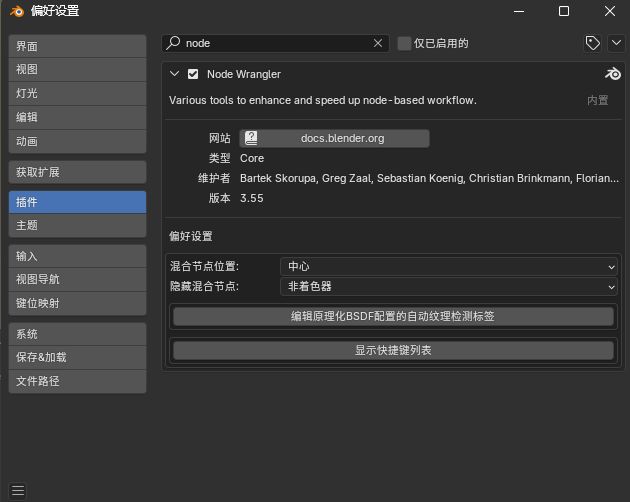This screenshot has width=630, height=502.
Task: Open the 界面 preferences tab
Action: point(77,46)
